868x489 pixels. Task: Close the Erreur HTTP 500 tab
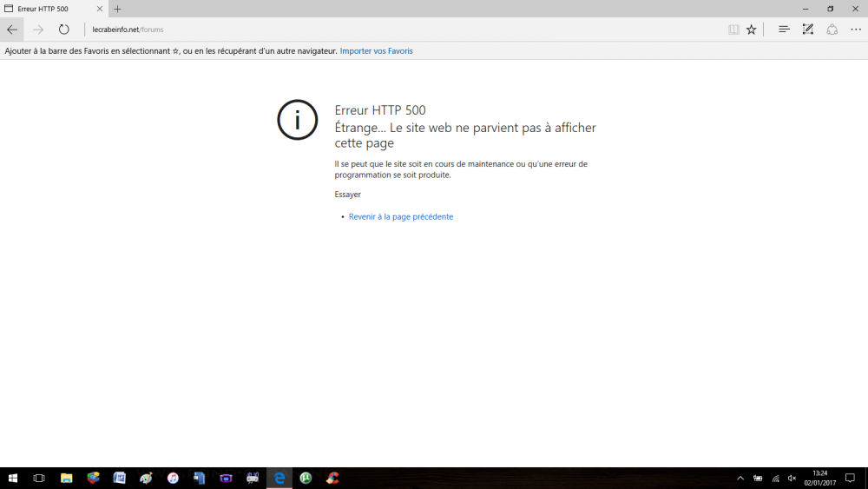pos(100,9)
